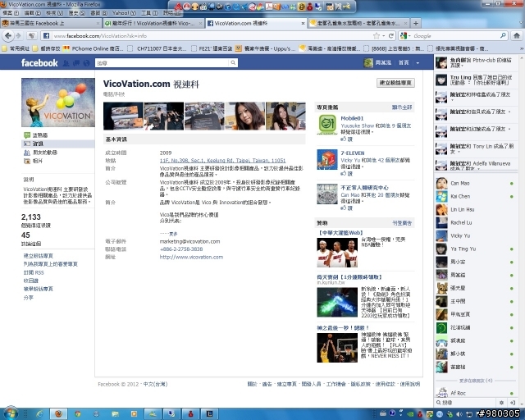The height and width of the screenshot is (420, 525).
Task: Open PChome Online bookmark
Action: coord(94,48)
